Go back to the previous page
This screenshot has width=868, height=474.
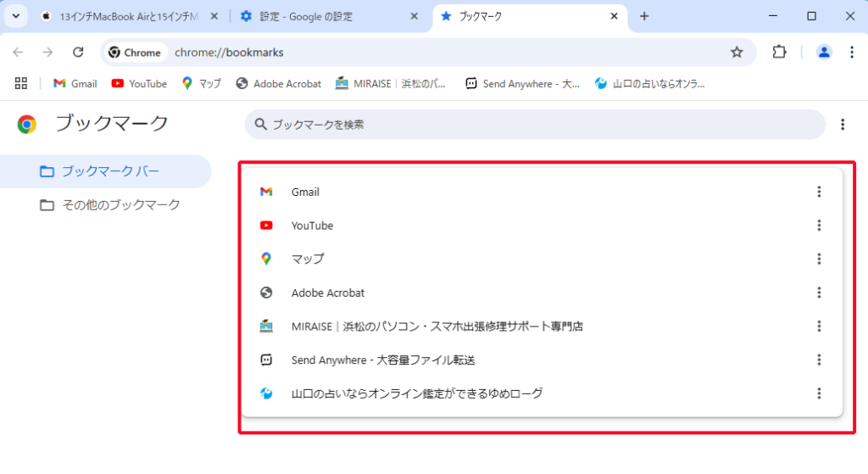tap(18, 52)
